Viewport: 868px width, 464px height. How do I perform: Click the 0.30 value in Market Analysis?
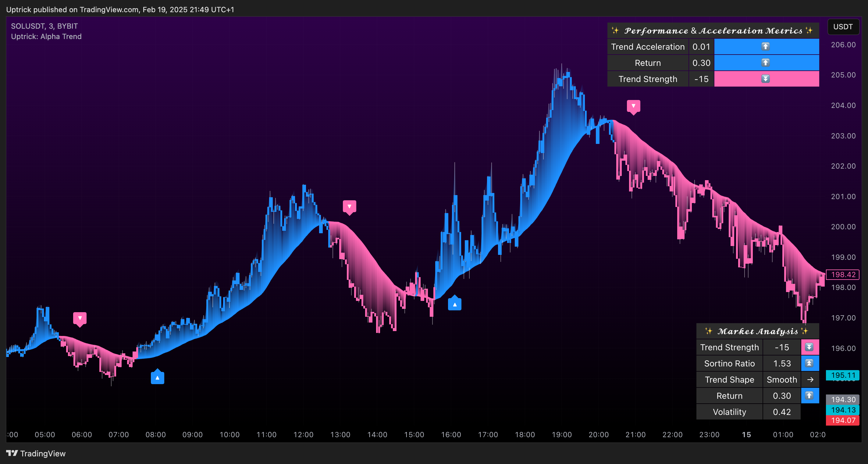[x=782, y=396]
